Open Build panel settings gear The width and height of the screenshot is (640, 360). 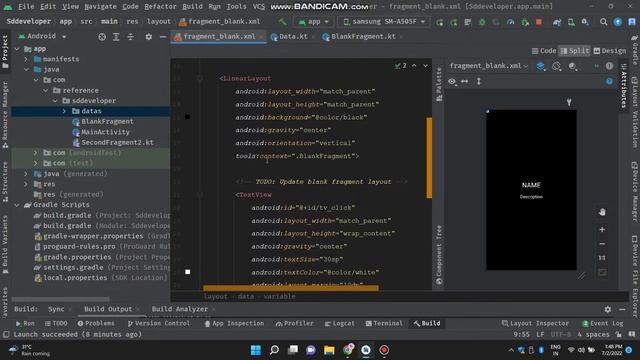[x=608, y=309]
